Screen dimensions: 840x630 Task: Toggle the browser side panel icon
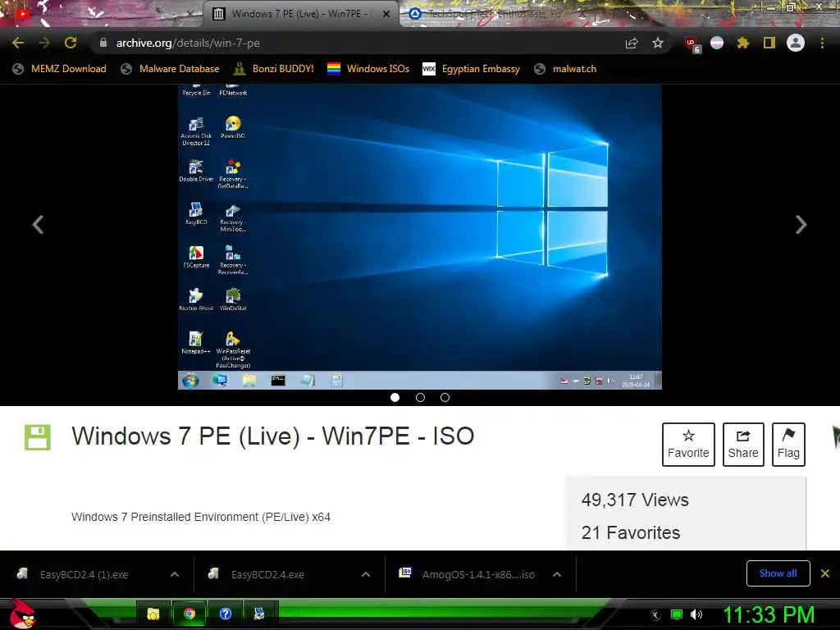[769, 43]
